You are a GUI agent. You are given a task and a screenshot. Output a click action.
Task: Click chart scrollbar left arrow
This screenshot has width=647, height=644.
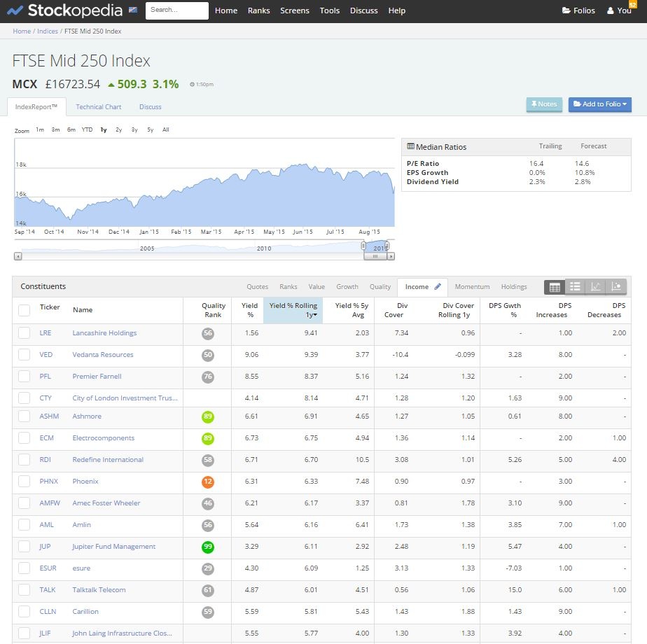pyautogui.click(x=18, y=256)
